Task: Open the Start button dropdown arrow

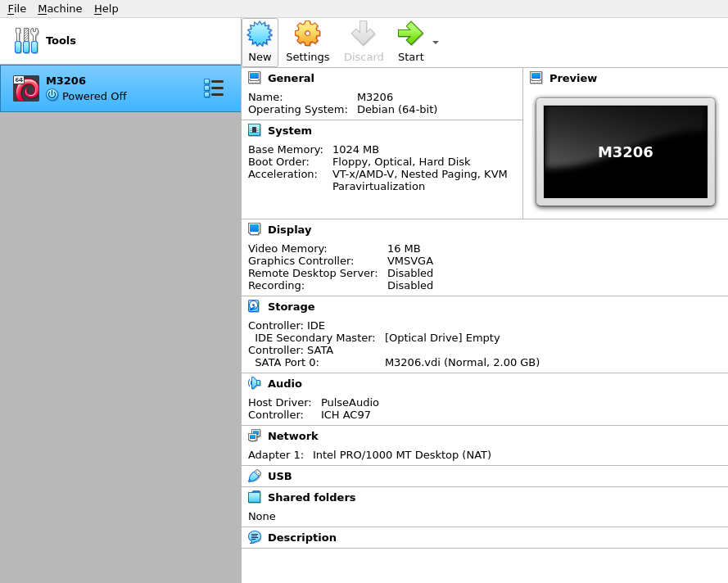Action: coord(436,43)
